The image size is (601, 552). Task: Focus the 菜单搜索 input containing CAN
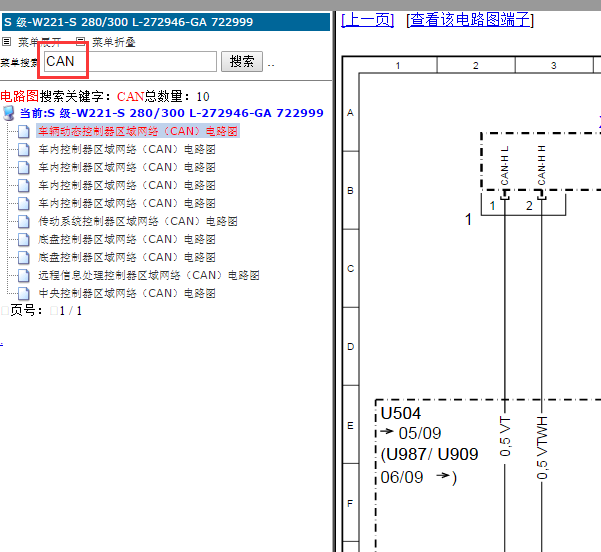[x=130, y=61]
